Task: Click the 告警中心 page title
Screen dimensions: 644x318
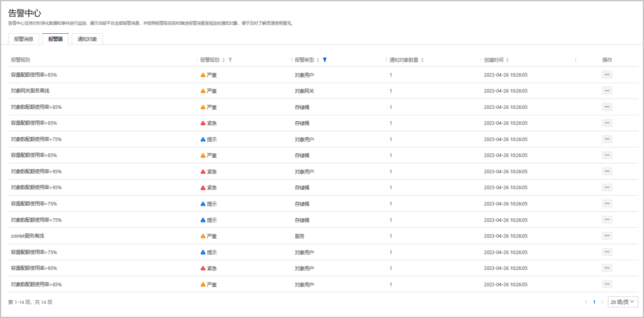Action: click(25, 12)
